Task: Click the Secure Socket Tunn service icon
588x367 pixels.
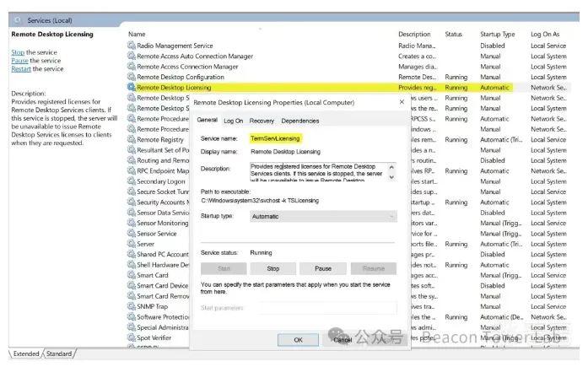Action: click(132, 192)
